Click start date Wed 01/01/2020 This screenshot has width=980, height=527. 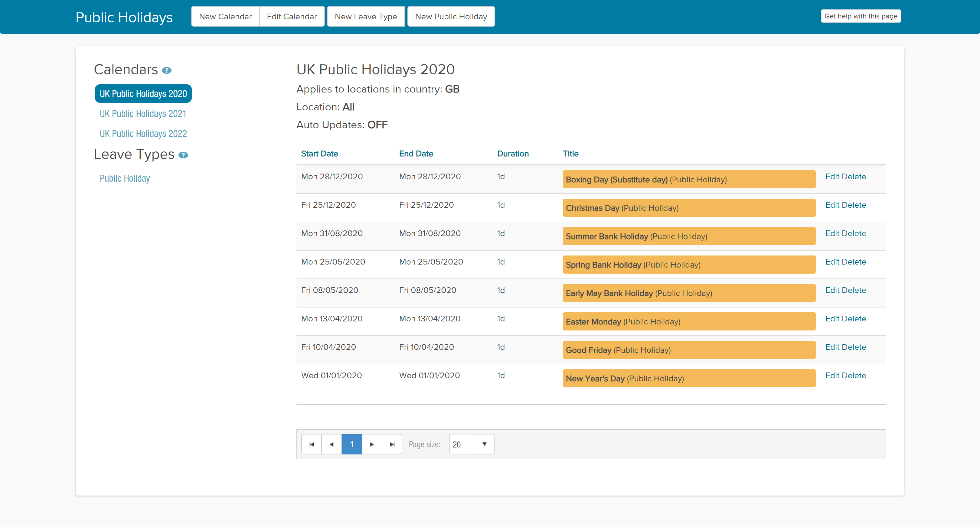[x=332, y=376]
